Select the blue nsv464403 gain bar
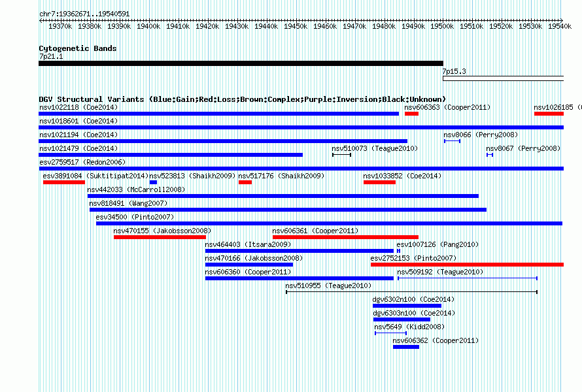 [300, 251]
